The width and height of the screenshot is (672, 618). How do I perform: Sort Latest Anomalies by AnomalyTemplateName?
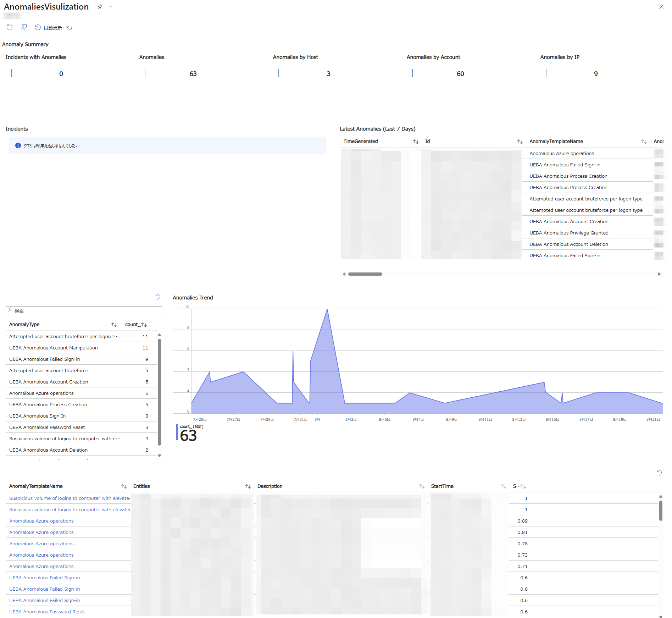644,142
